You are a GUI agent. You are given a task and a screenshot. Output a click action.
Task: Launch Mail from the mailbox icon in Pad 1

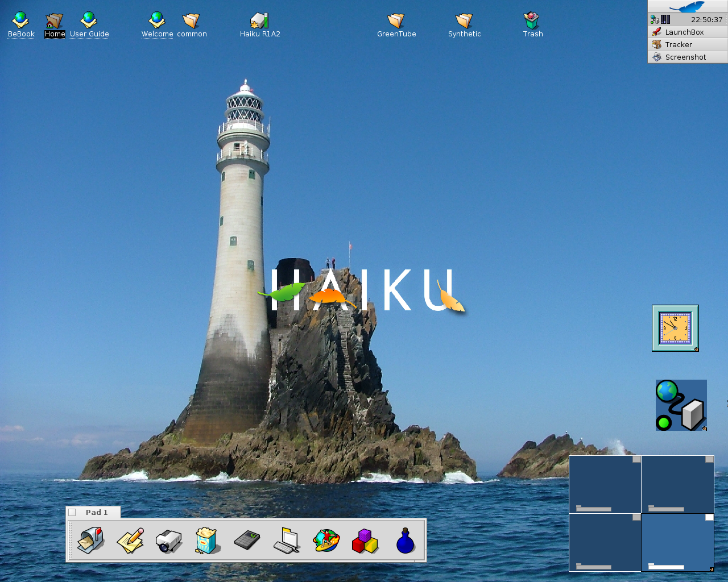click(90, 541)
